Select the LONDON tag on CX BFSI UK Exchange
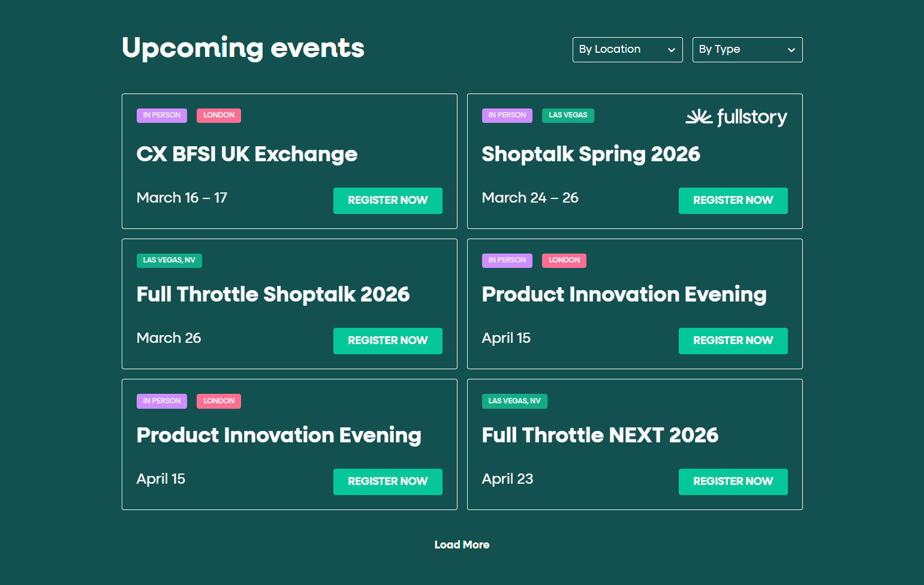The height and width of the screenshot is (585, 924). pos(218,115)
